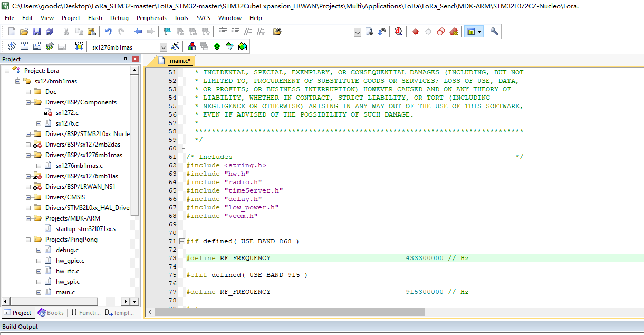Image resolution: width=644 pixels, height=335 pixels.
Task: Toggle a bookmark on the current line
Action: 167,32
